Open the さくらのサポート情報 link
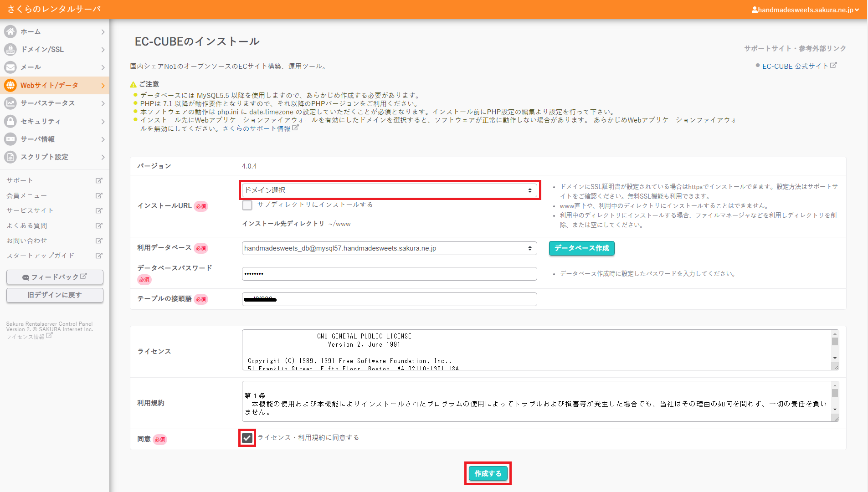Viewport: 868px width, 492px height. (x=257, y=128)
